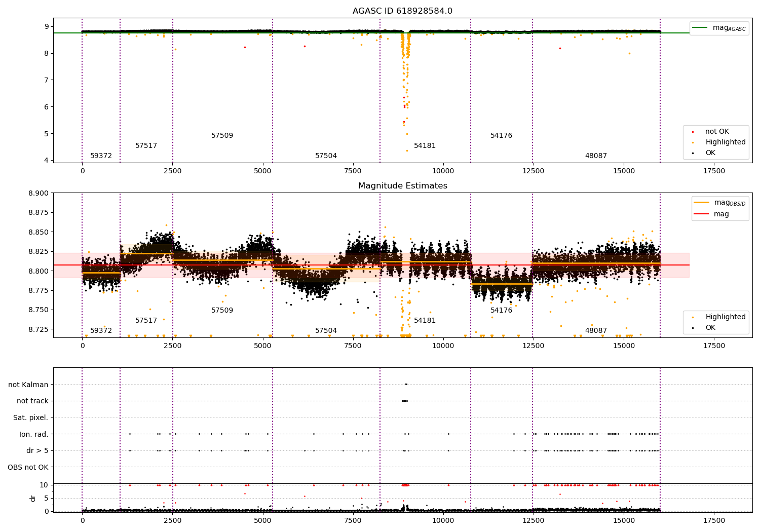Click the red mag line beyond 16000 in middle plot

pyautogui.click(x=675, y=265)
